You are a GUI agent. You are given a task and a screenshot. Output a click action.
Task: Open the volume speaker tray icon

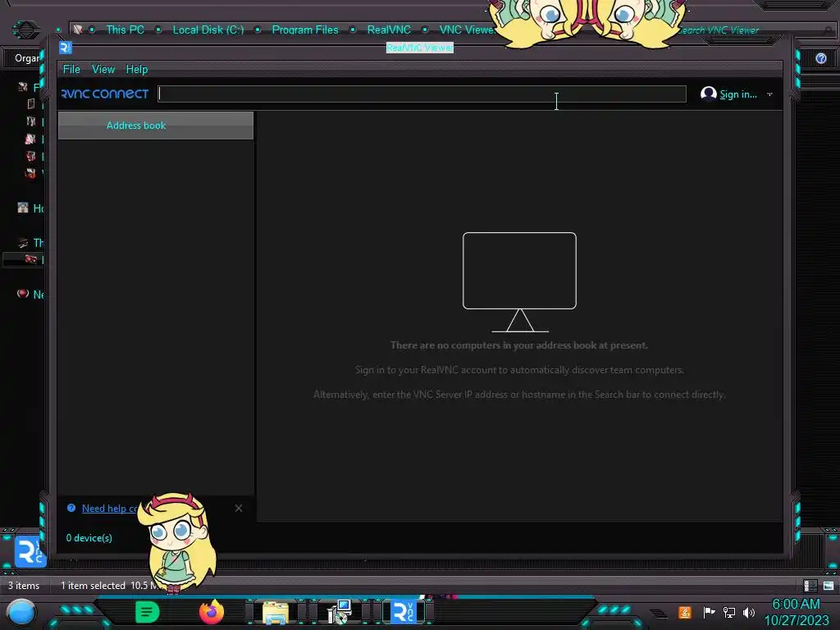coord(749,612)
